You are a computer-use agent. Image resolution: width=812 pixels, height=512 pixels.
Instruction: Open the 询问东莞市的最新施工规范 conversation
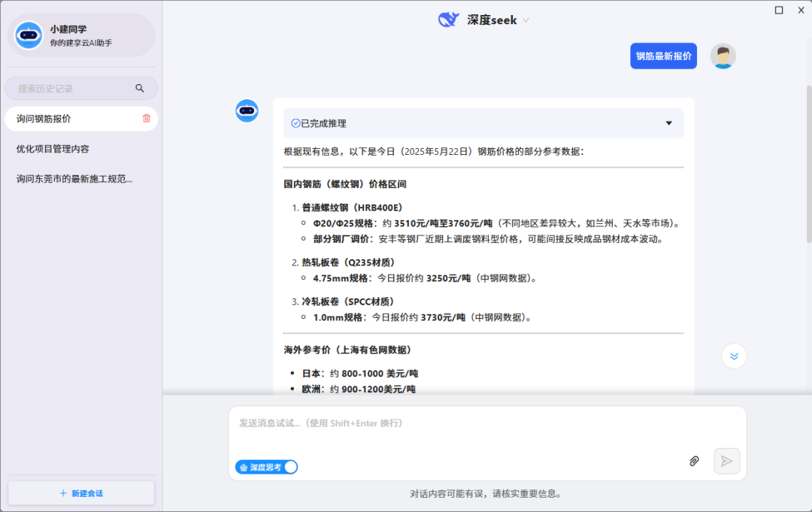point(74,179)
